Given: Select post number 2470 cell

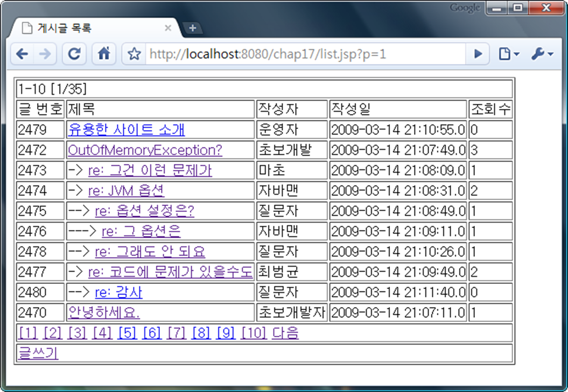Looking at the screenshot, I should point(40,312).
